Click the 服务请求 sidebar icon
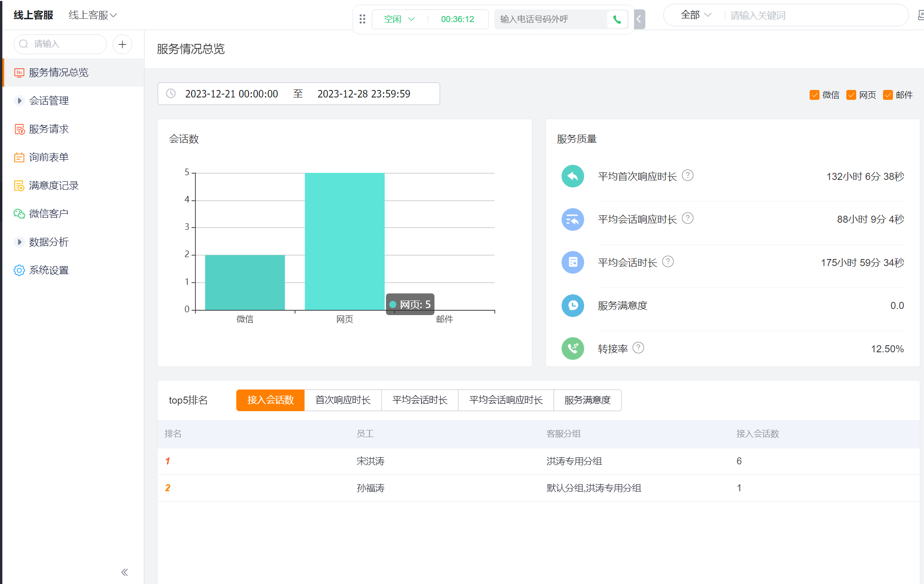 click(19, 129)
